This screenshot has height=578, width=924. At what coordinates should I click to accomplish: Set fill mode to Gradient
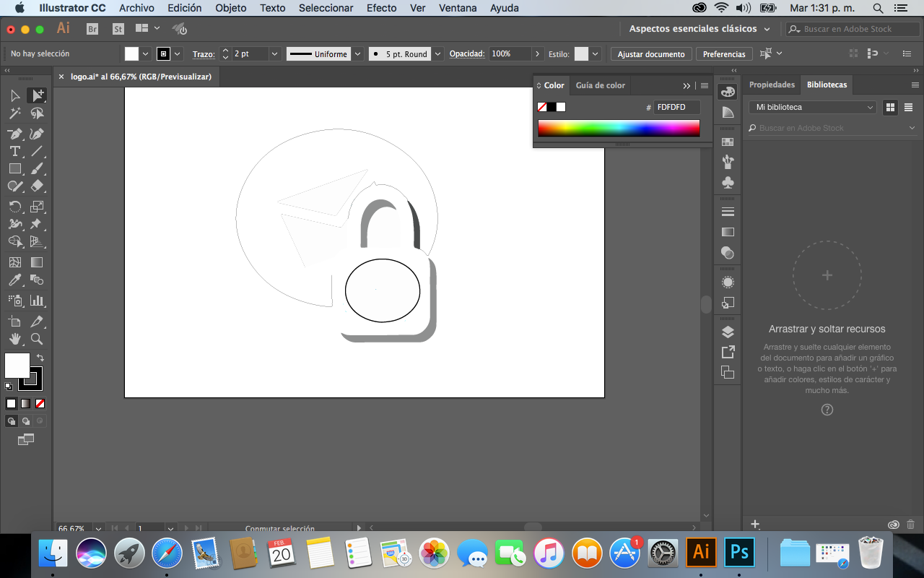pyautogui.click(x=25, y=403)
